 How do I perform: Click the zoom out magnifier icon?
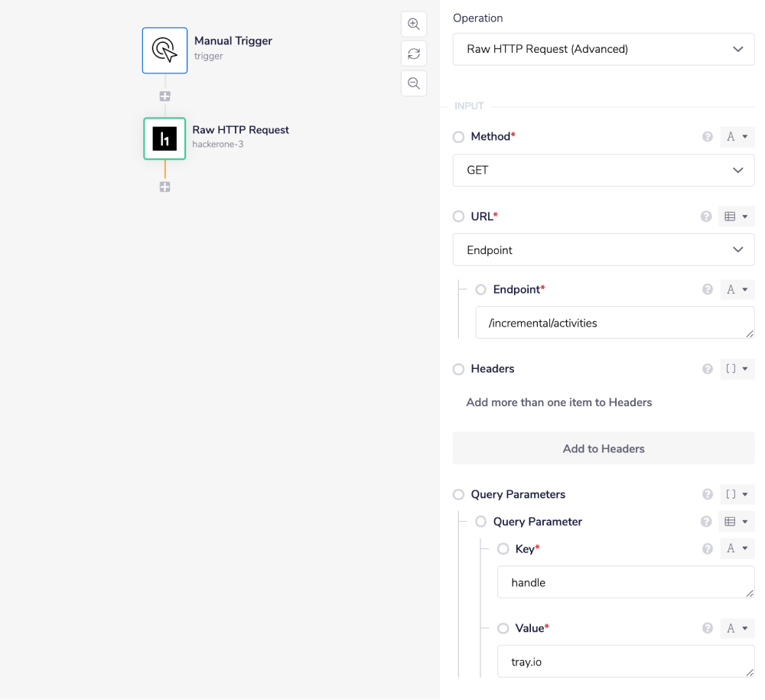(x=414, y=83)
